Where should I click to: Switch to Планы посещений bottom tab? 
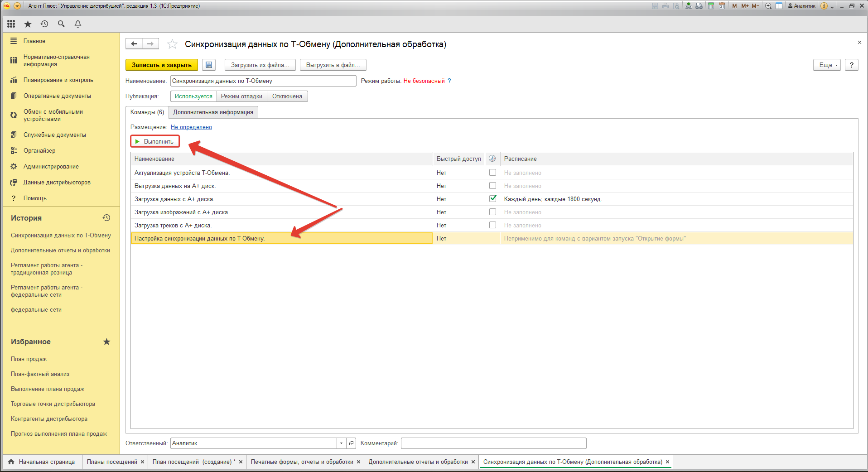pos(112,462)
